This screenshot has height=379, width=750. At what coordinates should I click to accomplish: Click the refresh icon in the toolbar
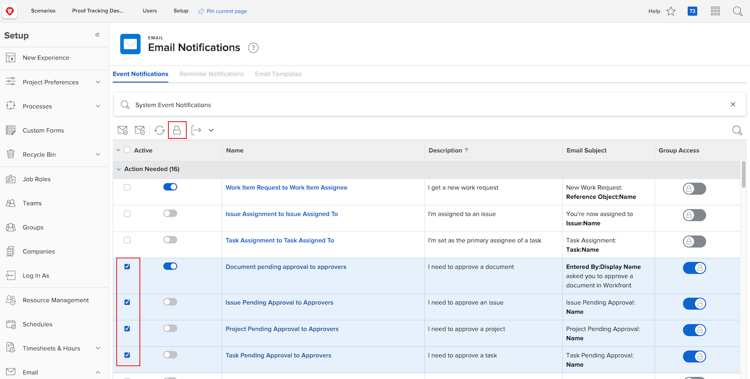[x=159, y=130]
